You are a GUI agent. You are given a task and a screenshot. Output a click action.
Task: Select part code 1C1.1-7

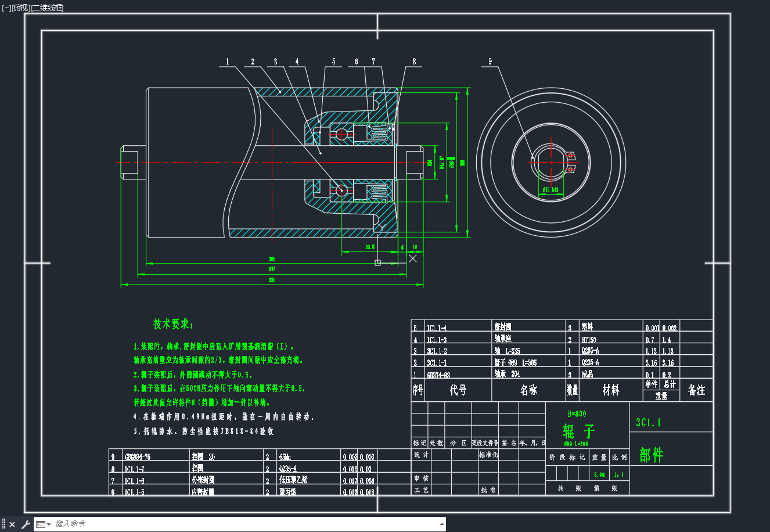click(x=134, y=469)
